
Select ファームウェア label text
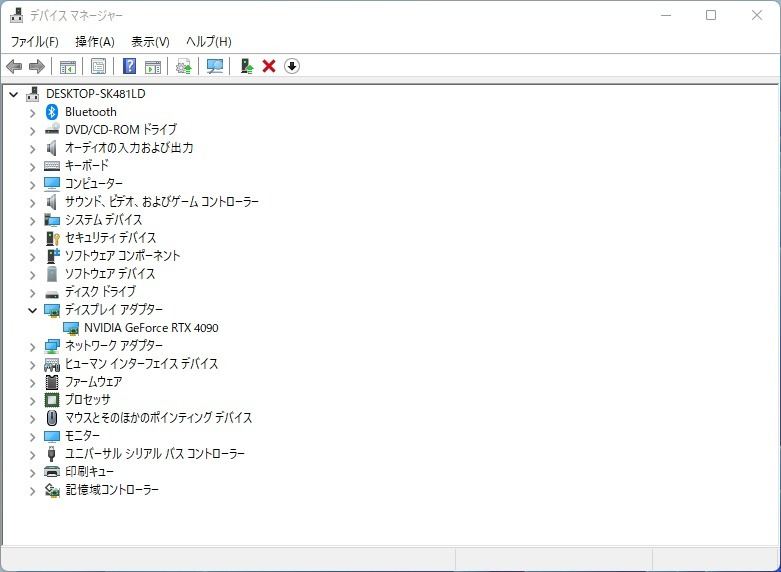pyautogui.click(x=94, y=382)
